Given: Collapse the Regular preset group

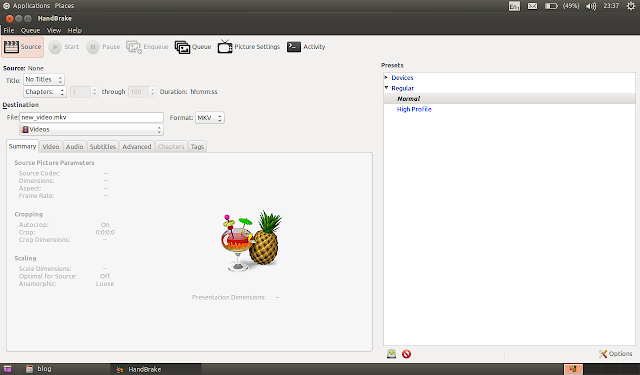Looking at the screenshot, I should pyautogui.click(x=386, y=88).
